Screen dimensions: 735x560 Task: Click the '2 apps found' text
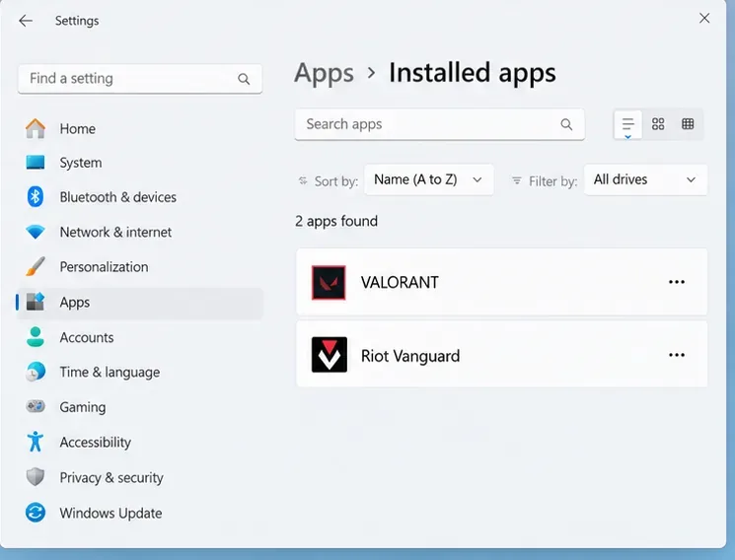tap(336, 221)
